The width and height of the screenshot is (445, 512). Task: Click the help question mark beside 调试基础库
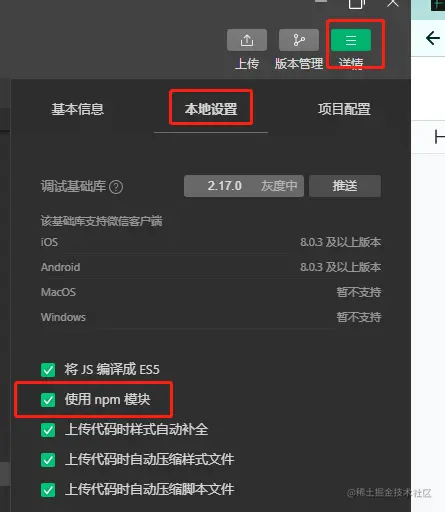click(116, 187)
